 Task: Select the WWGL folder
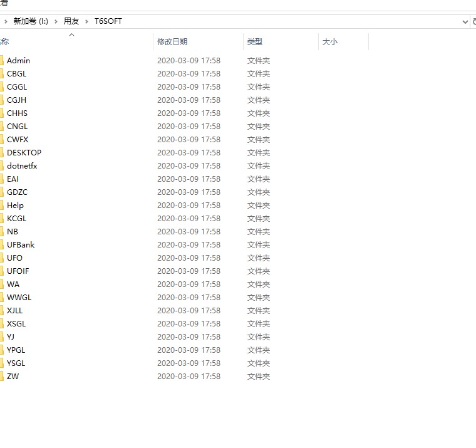click(x=19, y=298)
